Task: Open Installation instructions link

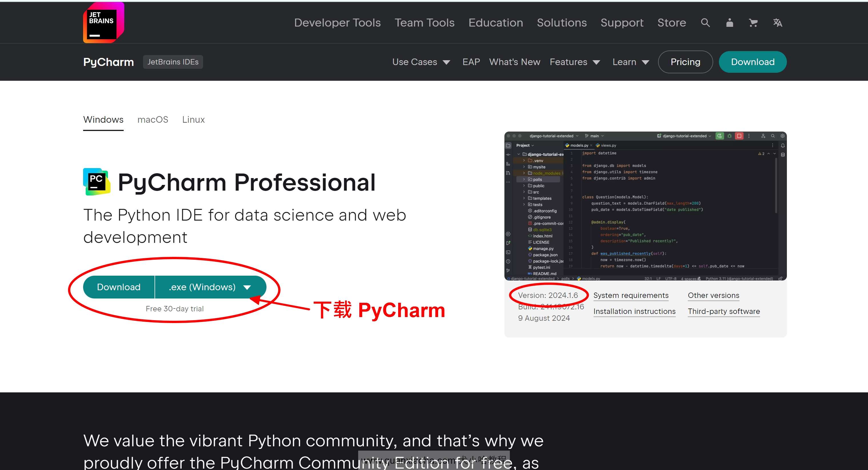Action: pos(634,312)
